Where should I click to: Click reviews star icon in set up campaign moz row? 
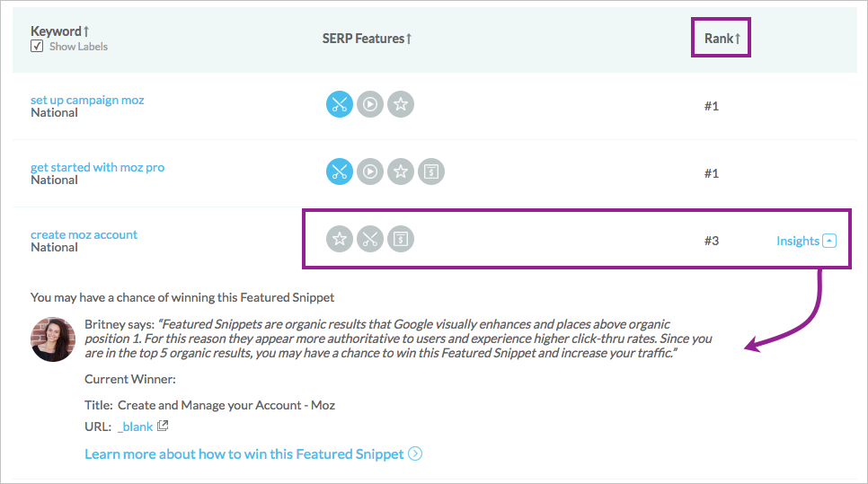point(400,104)
